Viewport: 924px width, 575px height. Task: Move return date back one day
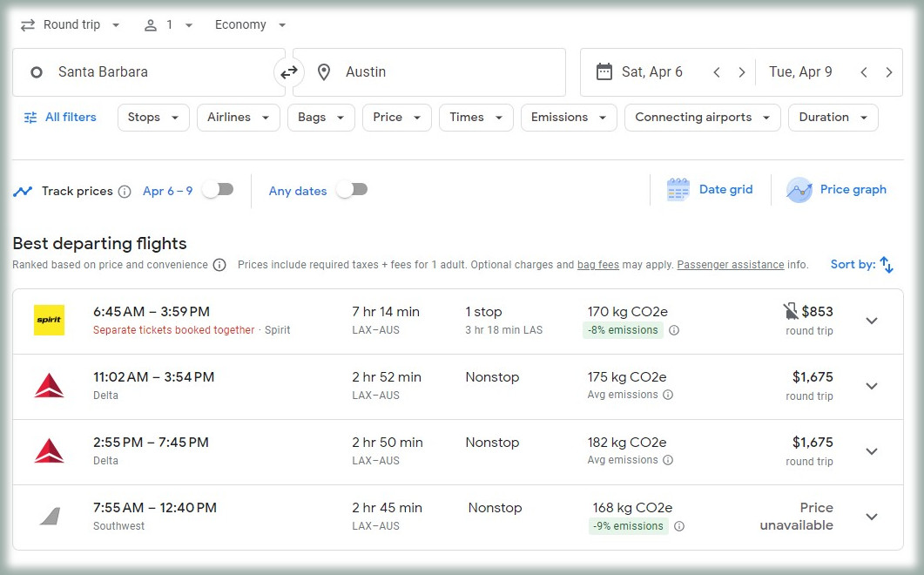click(x=864, y=72)
